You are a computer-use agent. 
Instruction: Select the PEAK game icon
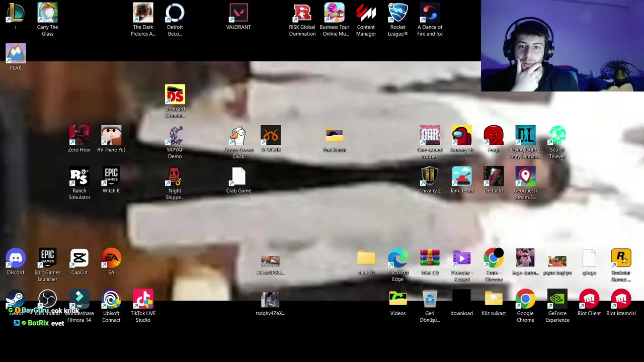16,57
